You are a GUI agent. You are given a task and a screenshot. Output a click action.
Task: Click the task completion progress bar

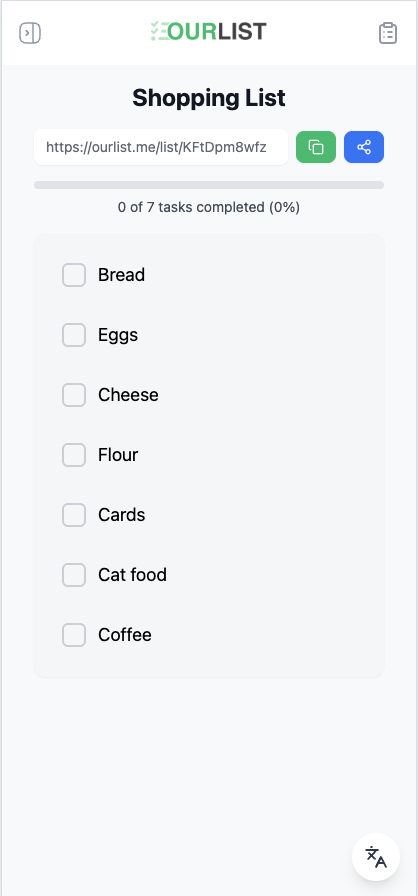[x=209, y=185]
